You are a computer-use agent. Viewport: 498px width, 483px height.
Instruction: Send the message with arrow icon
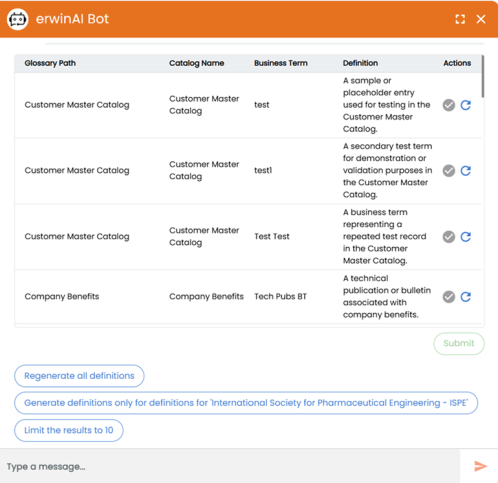pyautogui.click(x=480, y=466)
